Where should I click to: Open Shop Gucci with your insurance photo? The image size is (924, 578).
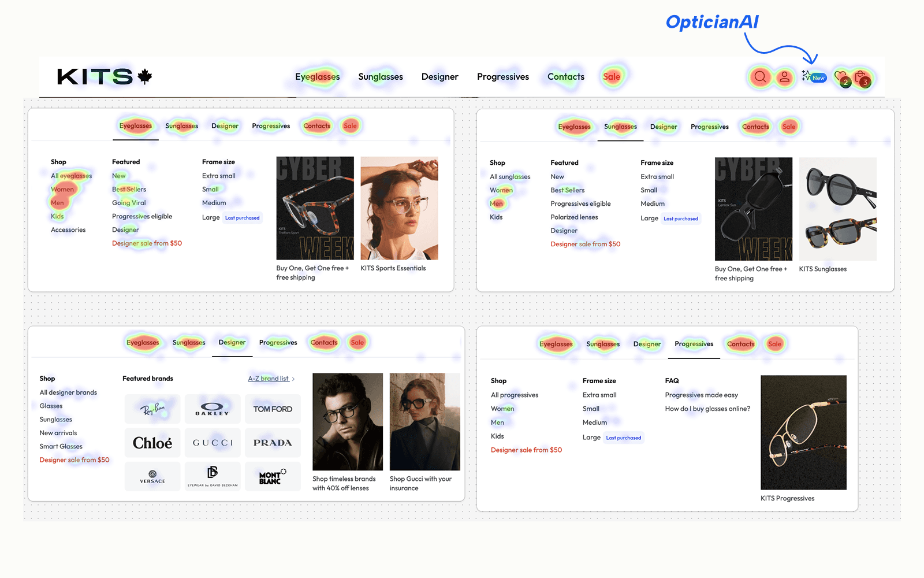coord(424,421)
